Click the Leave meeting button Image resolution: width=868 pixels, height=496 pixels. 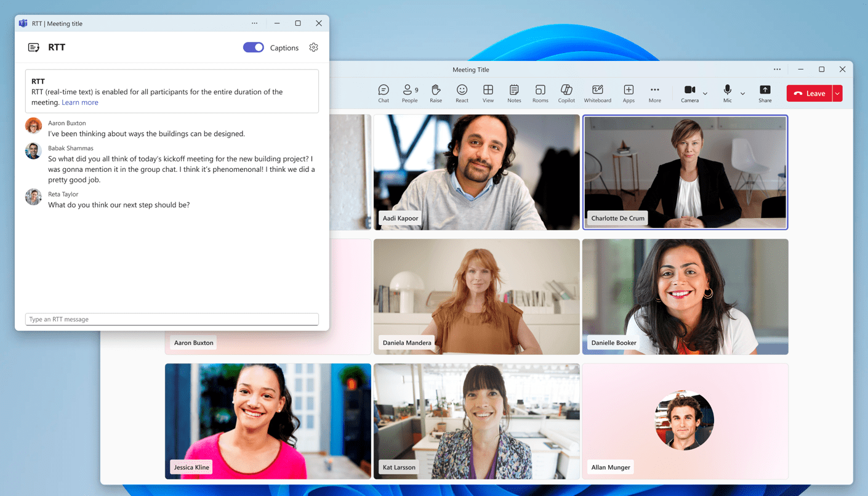(x=810, y=94)
